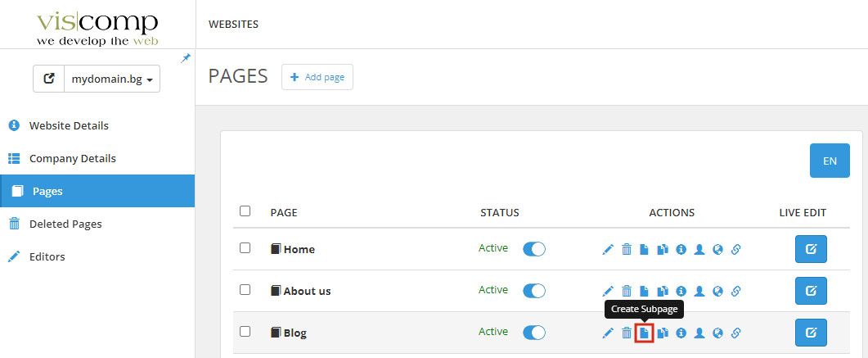This screenshot has width=868, height=358.
Task: Click the copy page icon in Home row
Action: tap(663, 249)
